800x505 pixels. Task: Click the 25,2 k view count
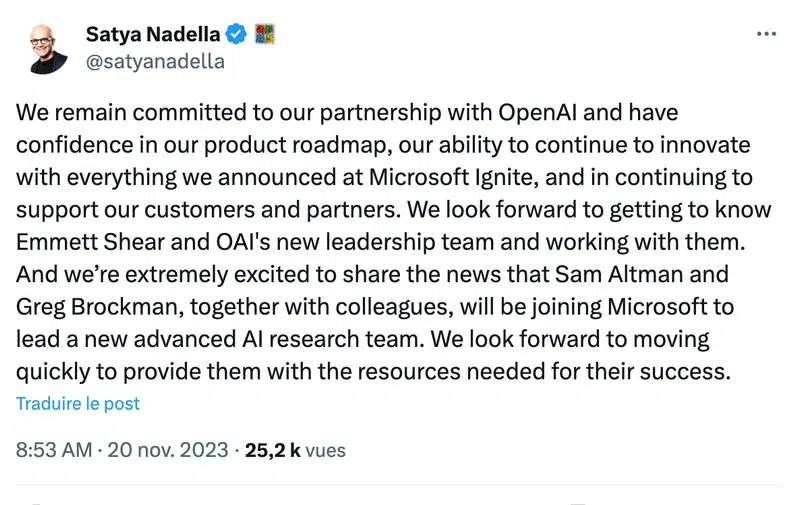273,450
